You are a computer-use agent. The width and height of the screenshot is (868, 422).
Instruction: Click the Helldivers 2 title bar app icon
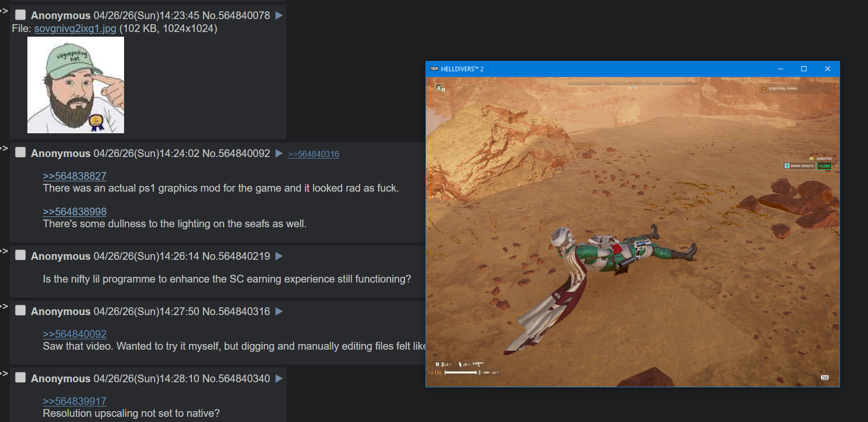pyautogui.click(x=434, y=69)
